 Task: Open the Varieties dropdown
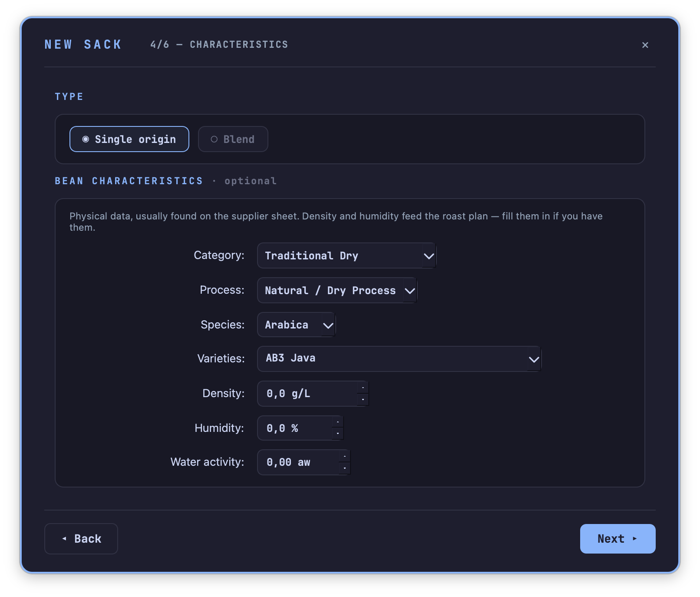[x=399, y=359]
